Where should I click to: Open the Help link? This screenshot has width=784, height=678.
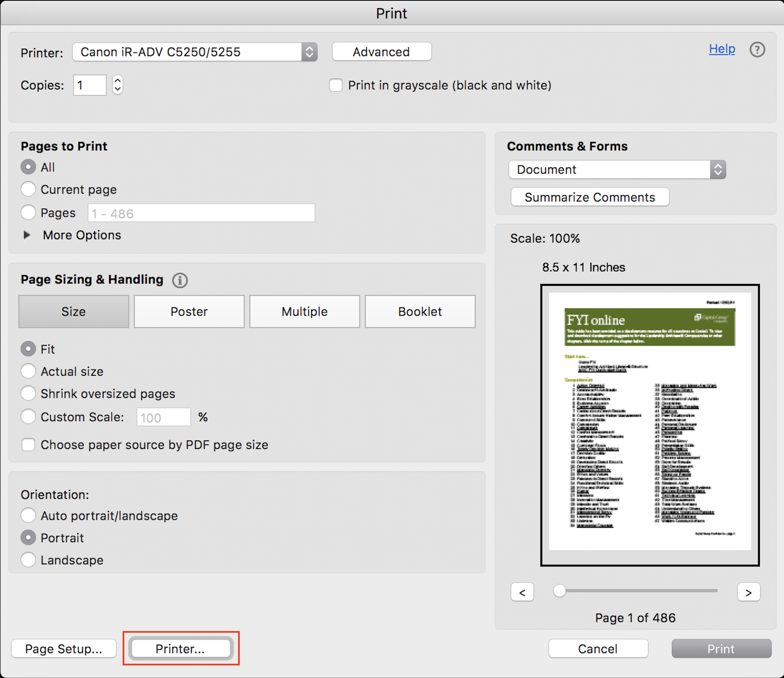point(722,49)
